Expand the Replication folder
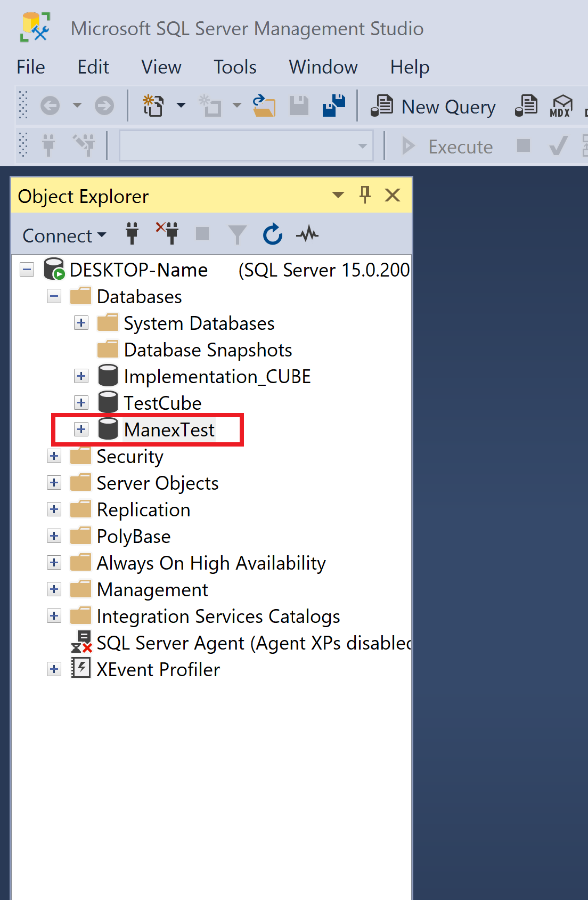The width and height of the screenshot is (588, 900). [54, 509]
